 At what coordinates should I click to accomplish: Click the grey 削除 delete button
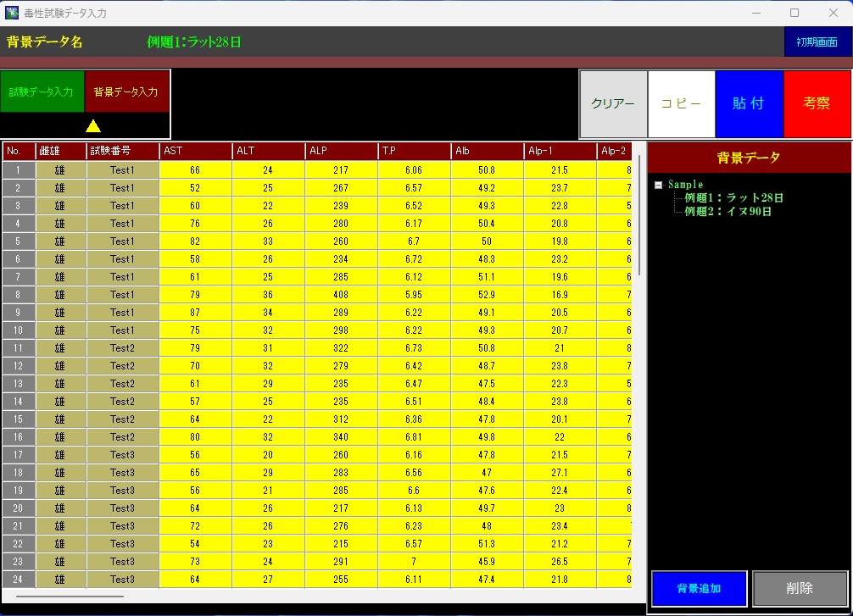(x=800, y=588)
